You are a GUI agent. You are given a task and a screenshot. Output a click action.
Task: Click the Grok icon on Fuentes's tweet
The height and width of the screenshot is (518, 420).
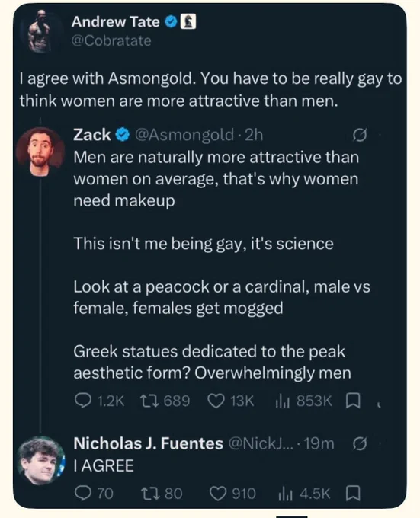coord(360,443)
